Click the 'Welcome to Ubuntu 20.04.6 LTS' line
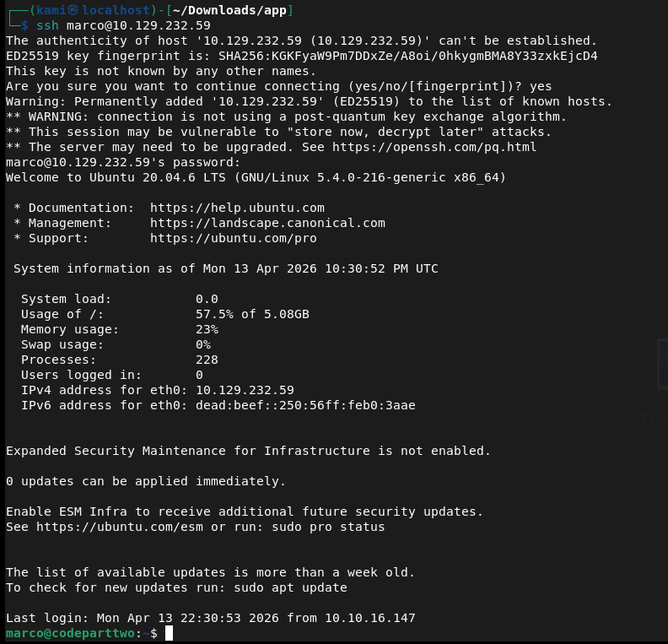The image size is (668, 644). click(x=127, y=177)
